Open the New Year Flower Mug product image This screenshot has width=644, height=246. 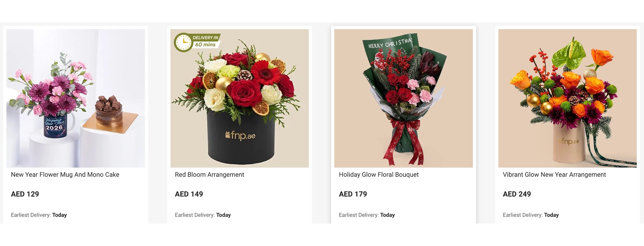[76, 98]
